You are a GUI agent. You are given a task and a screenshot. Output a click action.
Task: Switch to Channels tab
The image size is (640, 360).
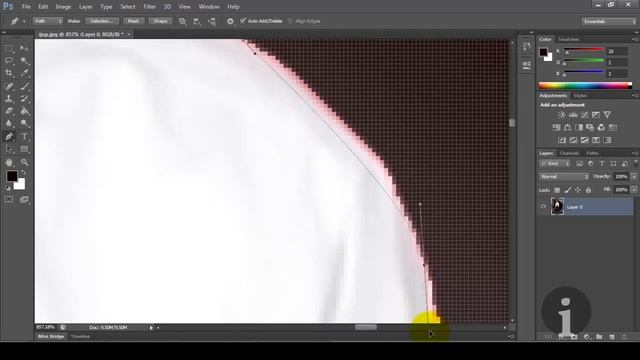point(569,153)
